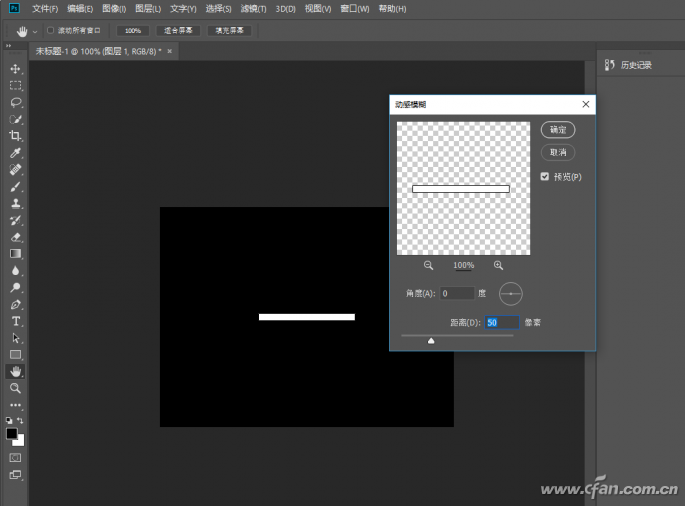
Task: Open the Hand tool preset dropdown
Action: point(35,31)
